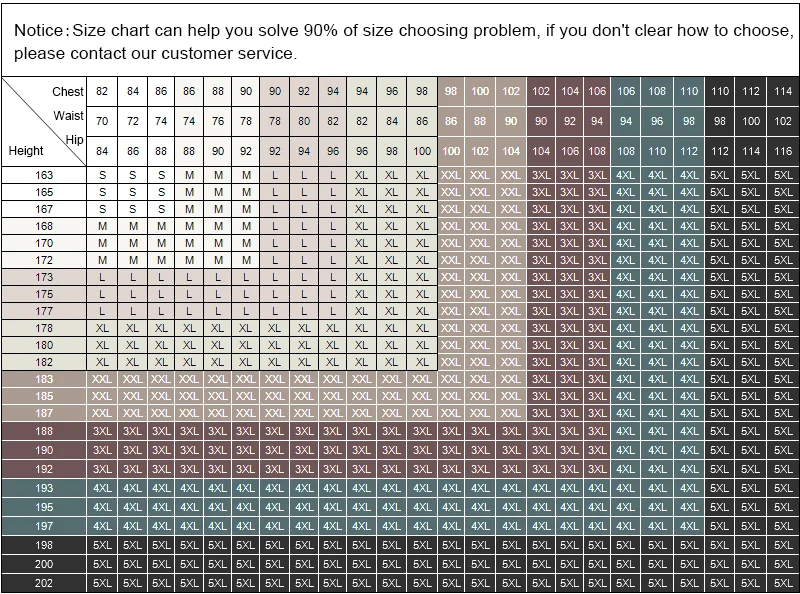Viewport: 800px width, 594px height.
Task: Click the Chest label in corner header
Action: coord(67,92)
